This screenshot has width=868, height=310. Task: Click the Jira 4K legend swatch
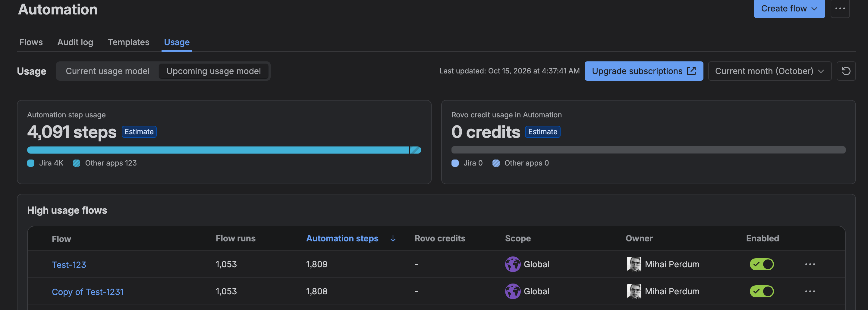(31, 163)
